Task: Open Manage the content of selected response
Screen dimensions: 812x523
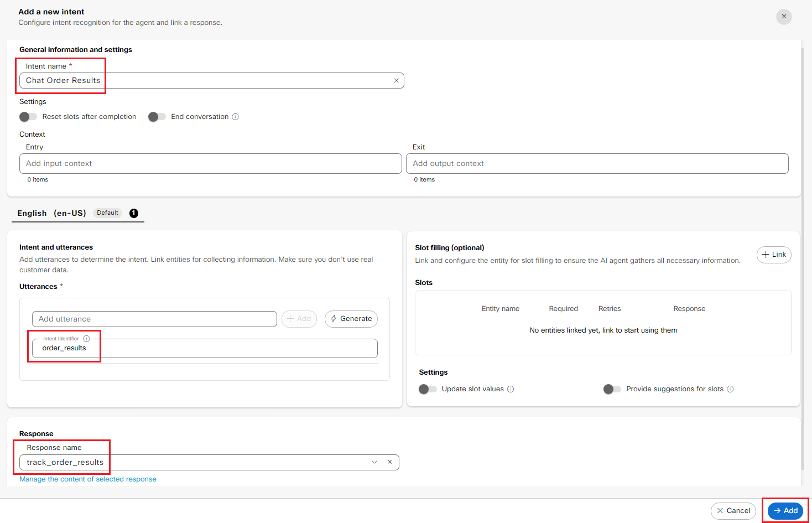Action: point(88,479)
